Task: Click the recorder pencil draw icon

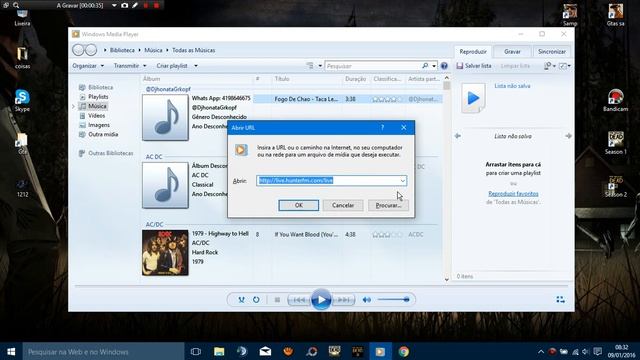Action: [135, 5]
